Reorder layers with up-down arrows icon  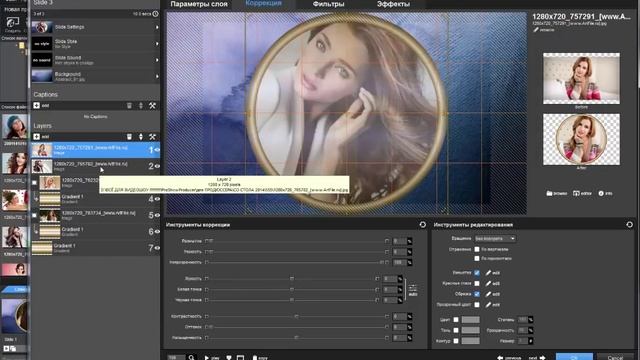click(141, 137)
